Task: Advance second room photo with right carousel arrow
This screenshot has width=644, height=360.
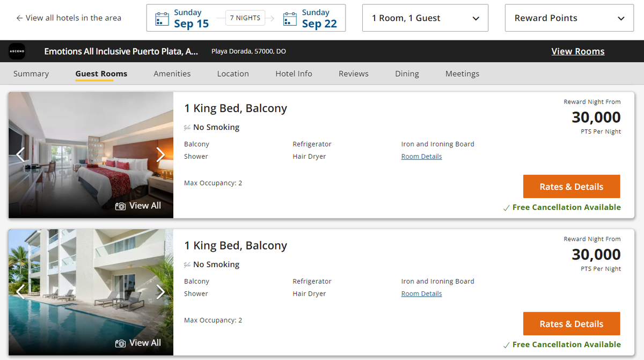Action: 160,292
